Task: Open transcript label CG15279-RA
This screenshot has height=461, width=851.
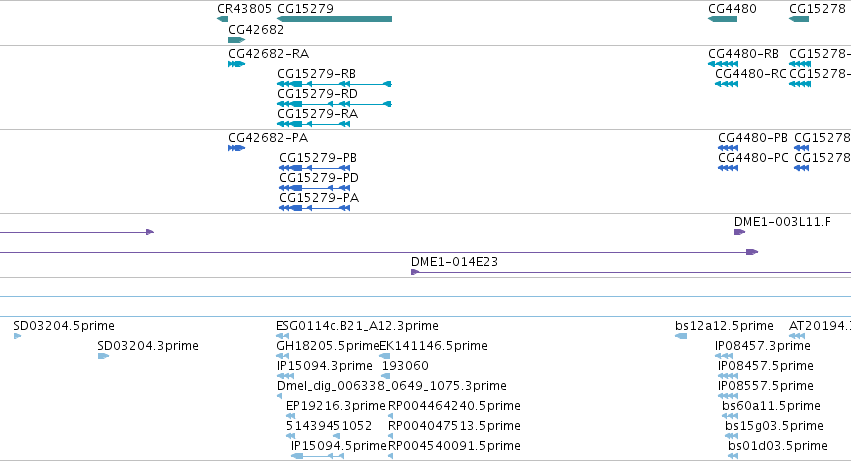Action: 317,114
